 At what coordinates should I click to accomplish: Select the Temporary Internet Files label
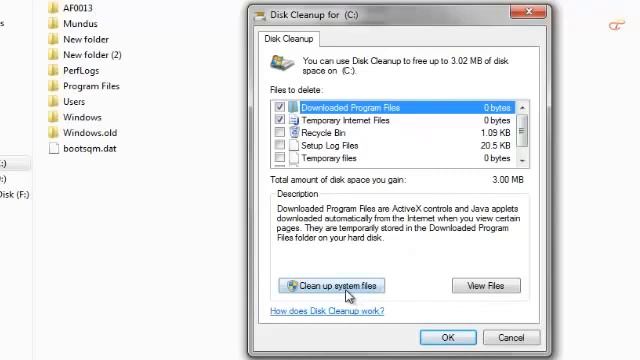(x=345, y=120)
